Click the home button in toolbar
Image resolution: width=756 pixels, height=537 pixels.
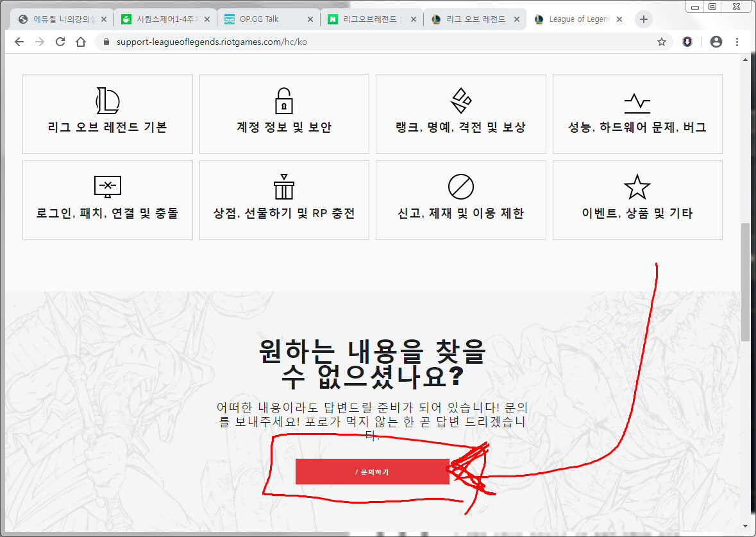[x=81, y=42]
